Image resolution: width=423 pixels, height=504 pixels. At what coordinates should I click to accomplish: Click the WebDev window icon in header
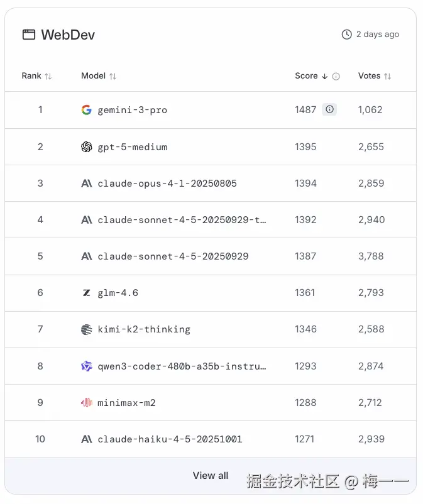point(29,35)
